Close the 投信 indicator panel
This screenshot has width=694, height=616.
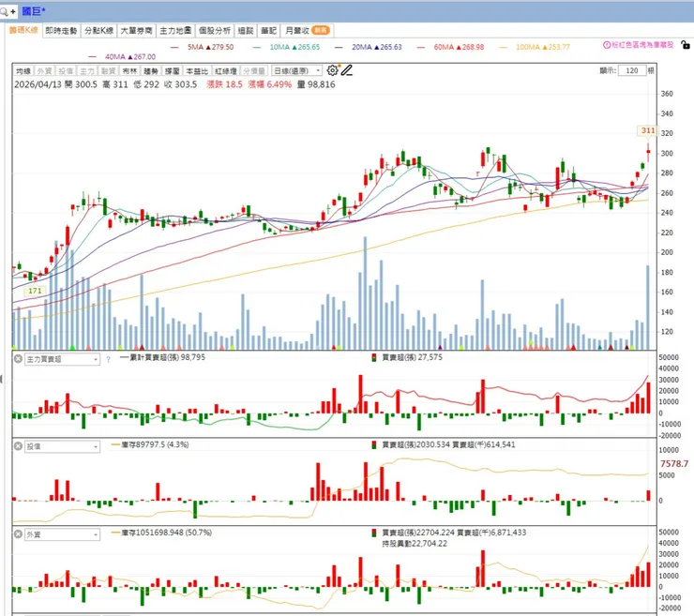(18, 446)
